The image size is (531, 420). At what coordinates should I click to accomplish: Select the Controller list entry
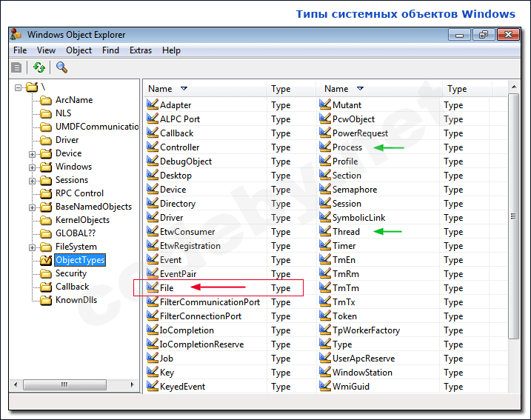pos(179,147)
